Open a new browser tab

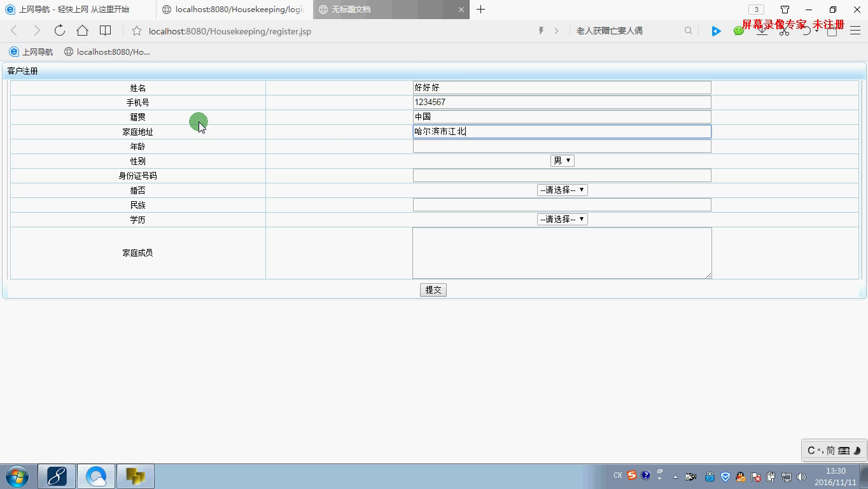point(480,10)
